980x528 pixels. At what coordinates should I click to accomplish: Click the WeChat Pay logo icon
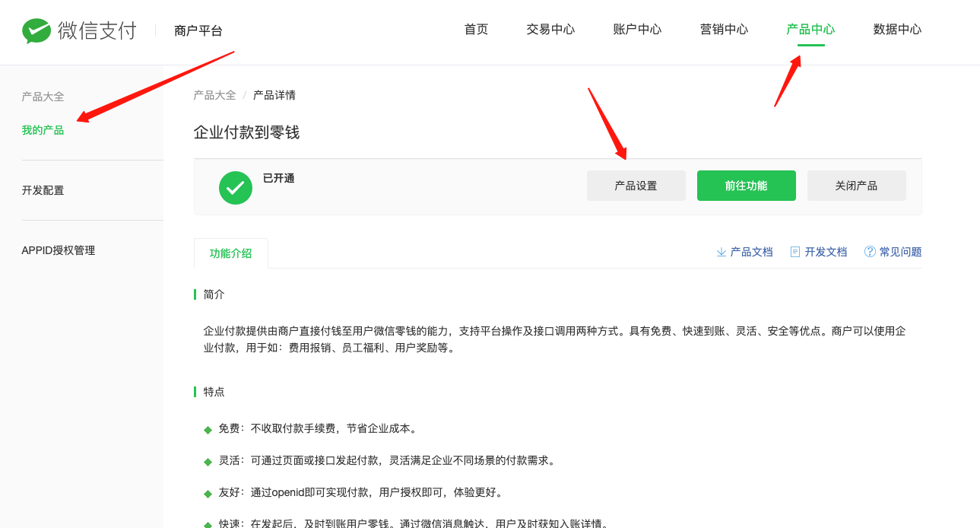tap(36, 30)
